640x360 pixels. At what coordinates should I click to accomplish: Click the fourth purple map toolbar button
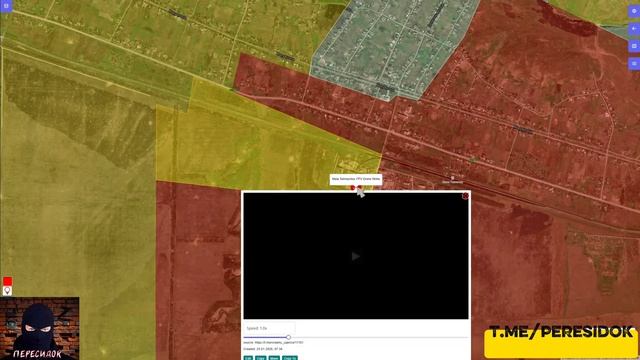point(634,64)
